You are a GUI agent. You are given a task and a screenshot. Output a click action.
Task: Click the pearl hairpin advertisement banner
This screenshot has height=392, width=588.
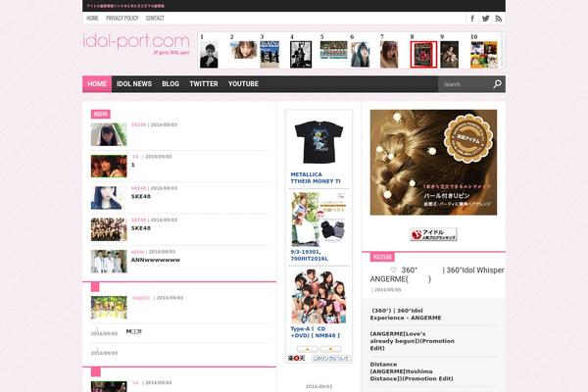pos(433,163)
